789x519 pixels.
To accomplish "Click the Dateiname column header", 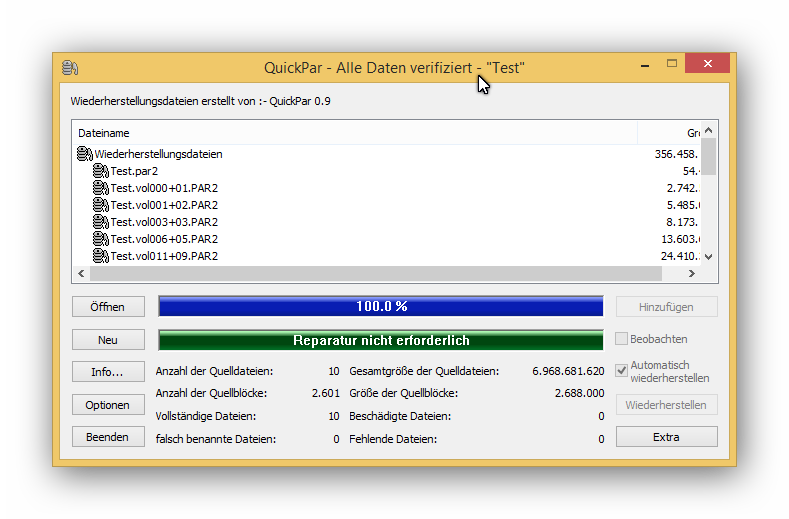I will (355, 133).
